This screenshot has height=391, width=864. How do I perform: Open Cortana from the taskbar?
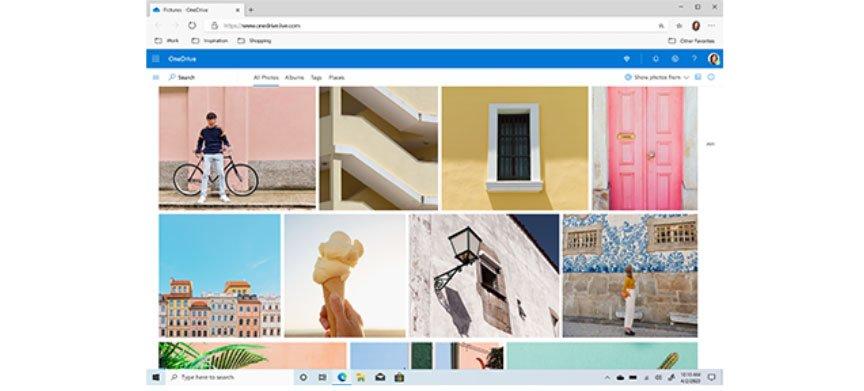(303, 377)
